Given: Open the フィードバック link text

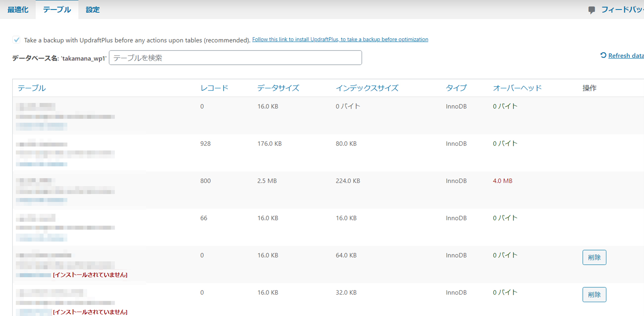Looking at the screenshot, I should tap(622, 9).
